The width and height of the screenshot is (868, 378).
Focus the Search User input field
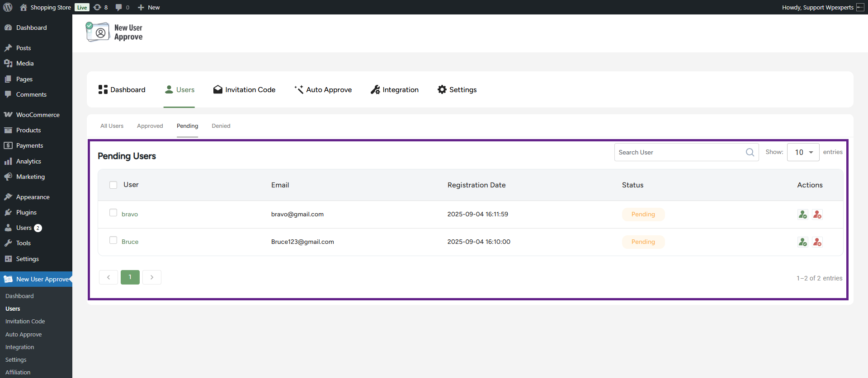point(678,152)
